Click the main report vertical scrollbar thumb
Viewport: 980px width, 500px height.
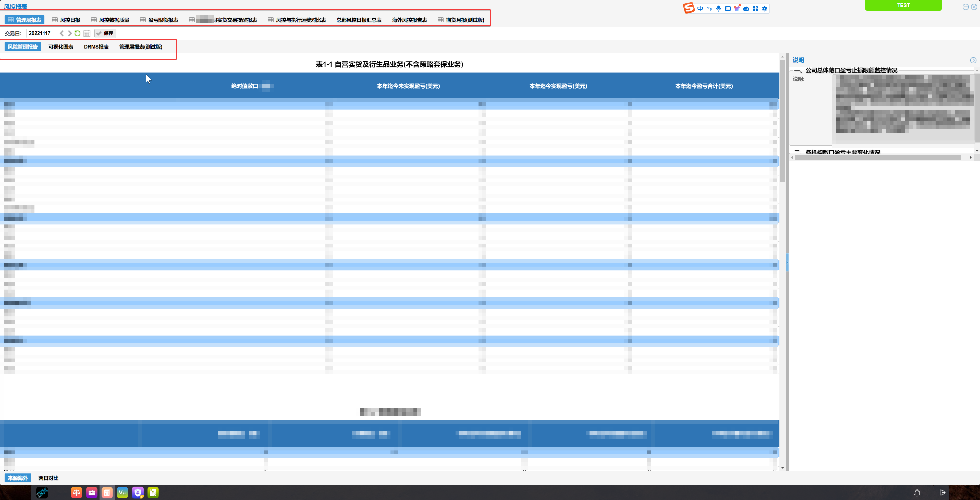(x=782, y=121)
